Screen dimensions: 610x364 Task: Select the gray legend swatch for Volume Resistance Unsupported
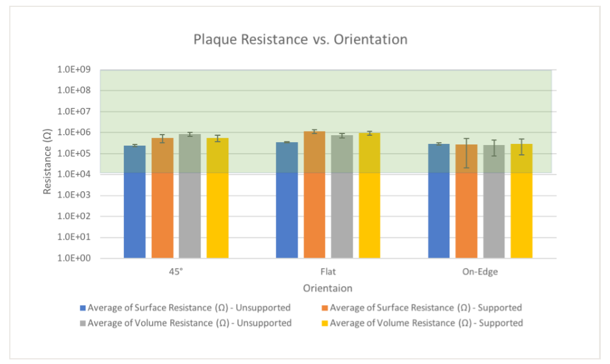click(83, 323)
